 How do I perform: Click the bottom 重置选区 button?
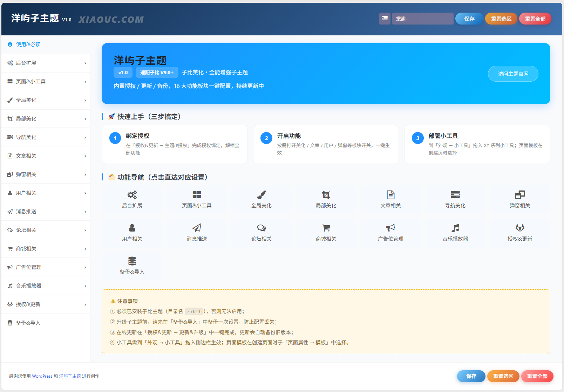(503, 376)
